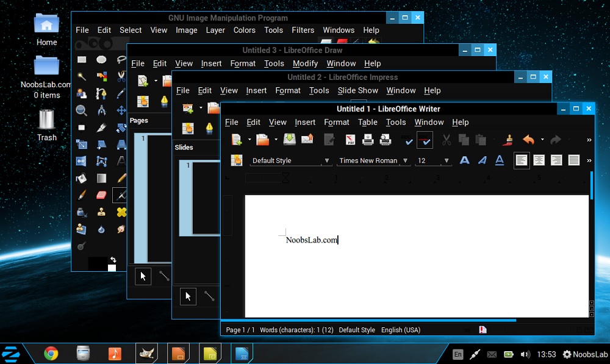Viewport: 610px width, 364px height.
Task: Click GIMP's black foreground color swatch
Action: point(97,263)
